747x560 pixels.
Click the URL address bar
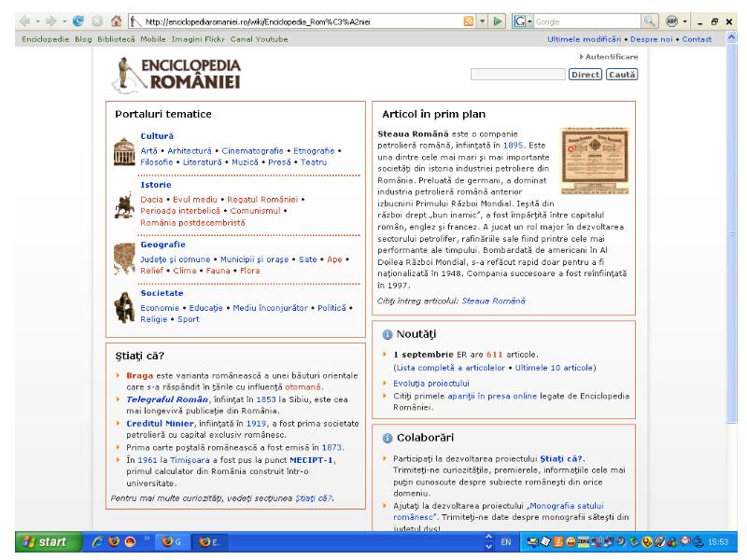point(303,21)
